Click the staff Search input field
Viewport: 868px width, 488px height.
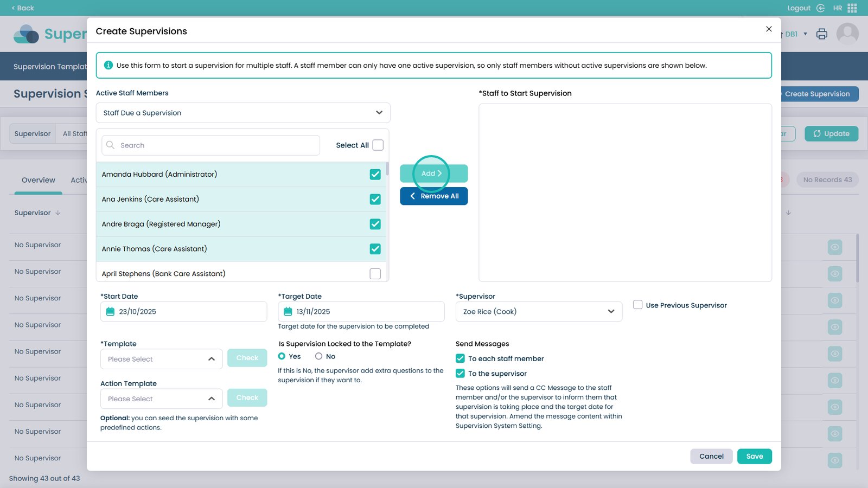click(x=211, y=145)
